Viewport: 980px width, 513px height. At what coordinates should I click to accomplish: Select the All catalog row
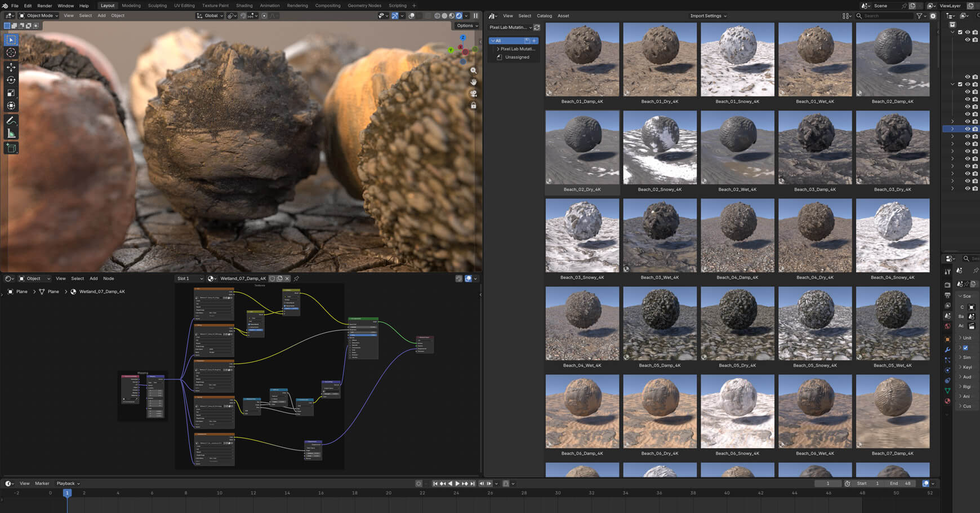[514, 41]
